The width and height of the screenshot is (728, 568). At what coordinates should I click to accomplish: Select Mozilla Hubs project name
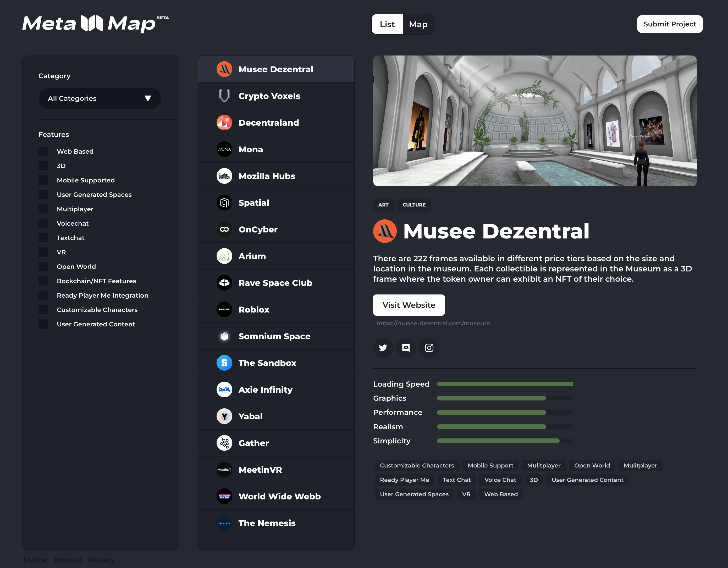(267, 176)
